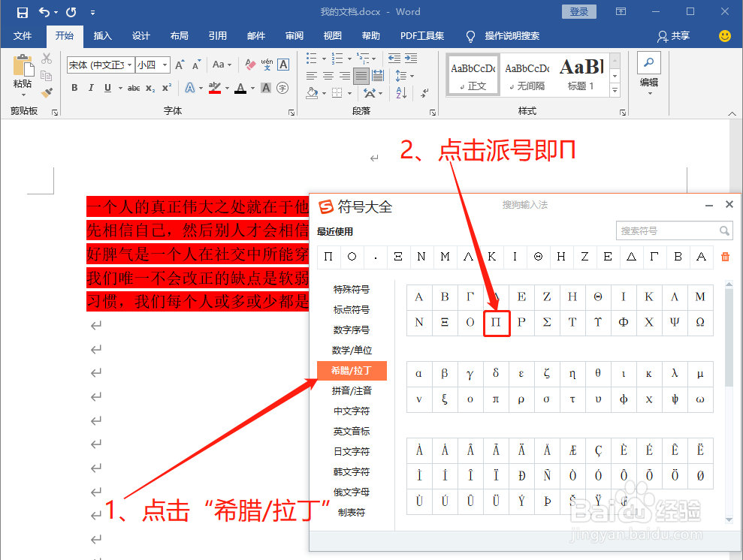The image size is (743, 560).
Task: Apply the red text highlight color
Action: pos(215,88)
